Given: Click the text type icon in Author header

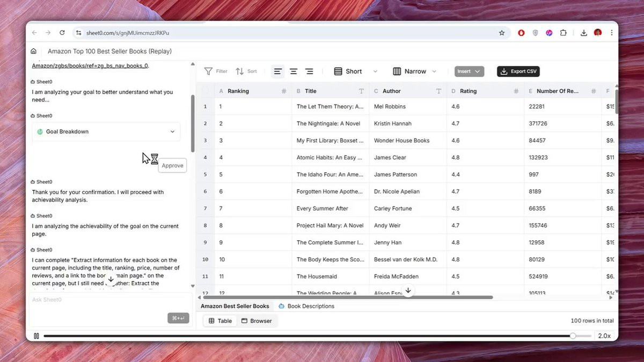Looking at the screenshot, I should tap(438, 91).
